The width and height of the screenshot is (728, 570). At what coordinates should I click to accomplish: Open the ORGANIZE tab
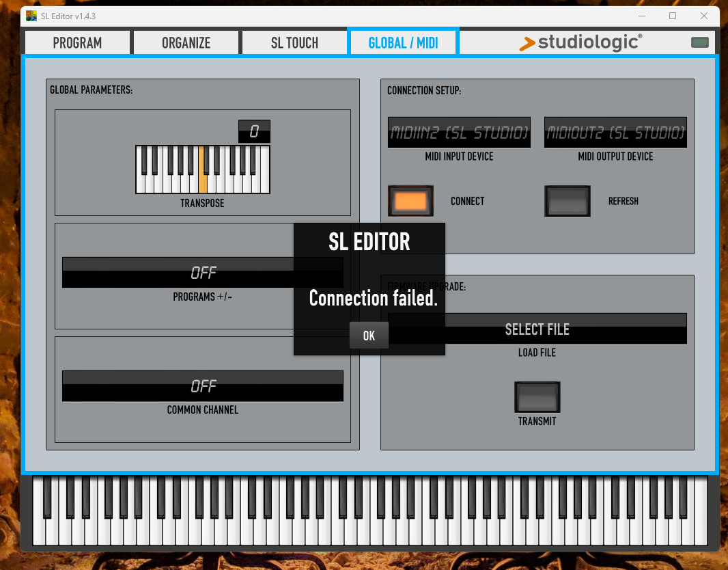(x=186, y=43)
